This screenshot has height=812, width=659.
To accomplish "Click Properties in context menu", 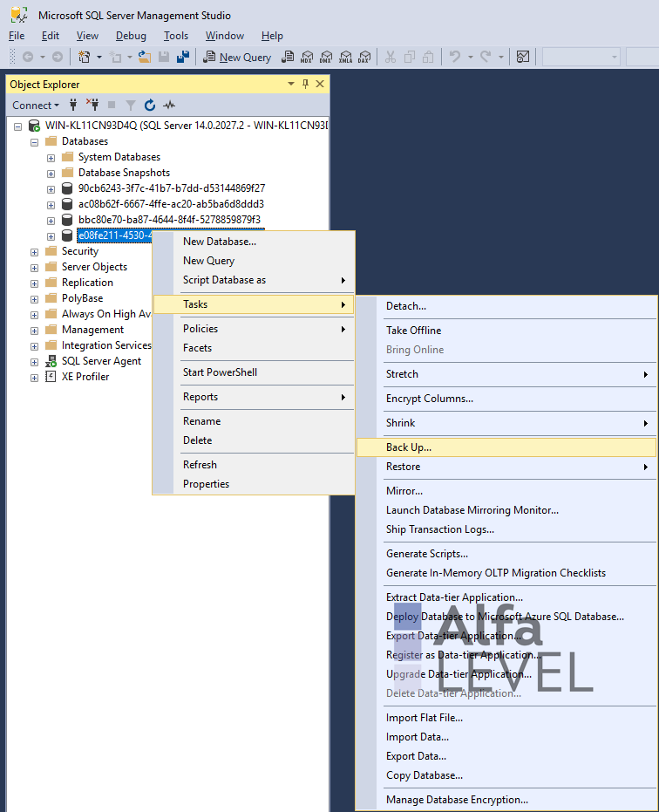I will tap(254, 484).
